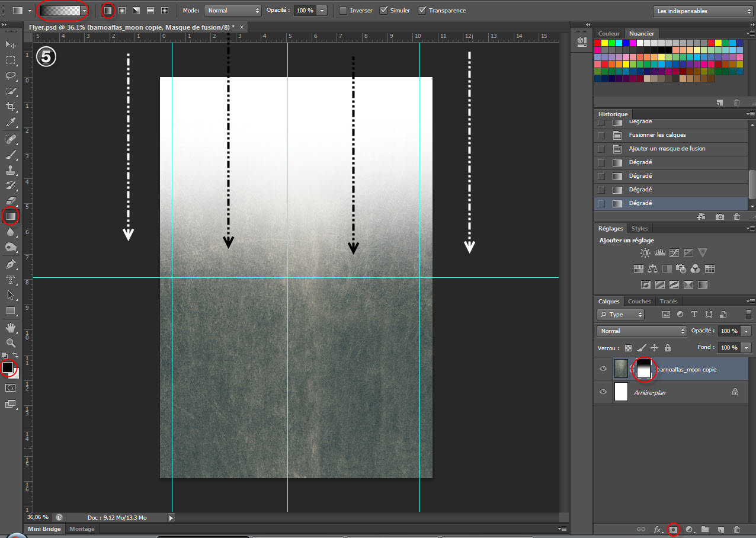This screenshot has height=538, width=756.
Task: Select the Zoom magnifier tool
Action: coord(11,342)
